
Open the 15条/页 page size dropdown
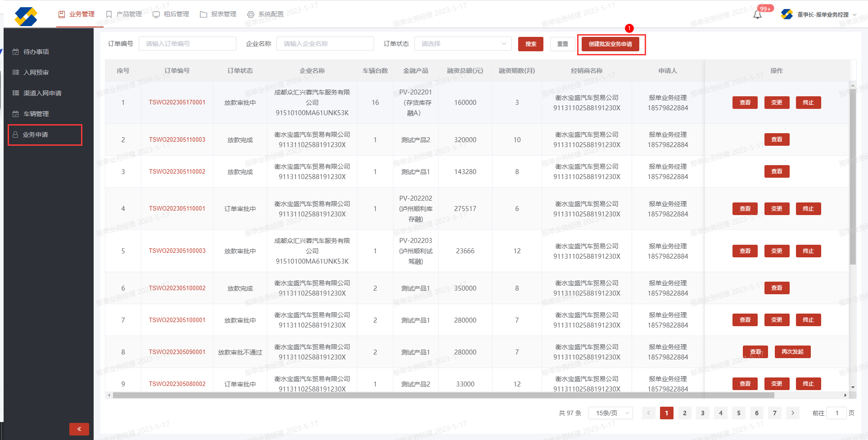pos(610,413)
